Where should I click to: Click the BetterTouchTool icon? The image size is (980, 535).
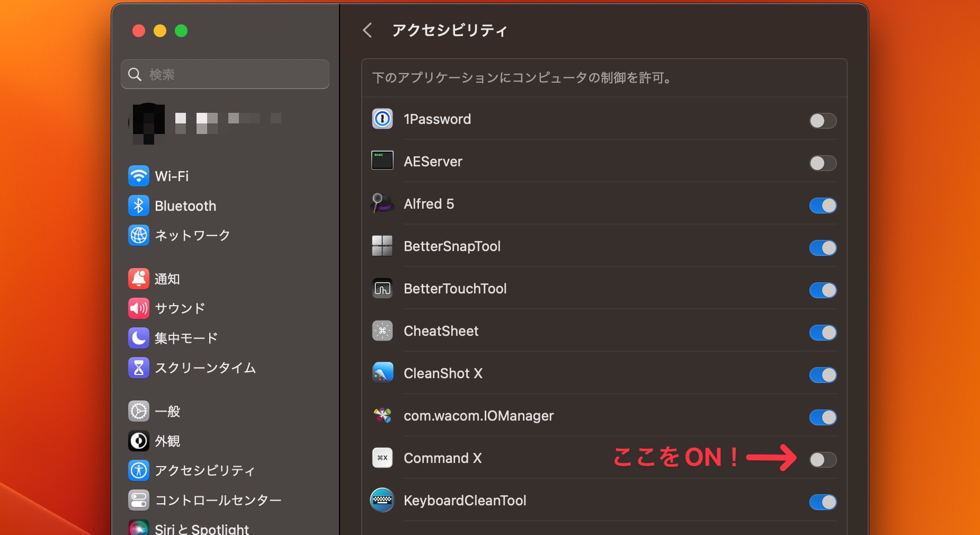(x=382, y=289)
